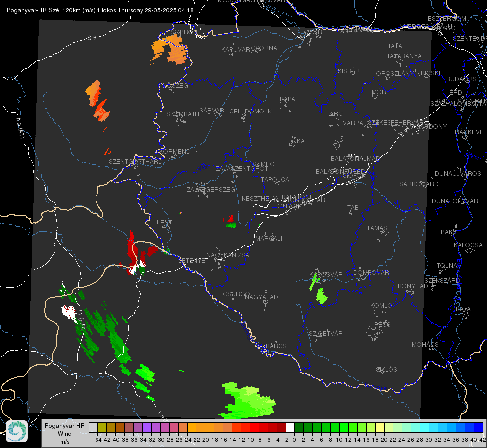
Task: Click the PAKS city label
Action: coord(449,232)
